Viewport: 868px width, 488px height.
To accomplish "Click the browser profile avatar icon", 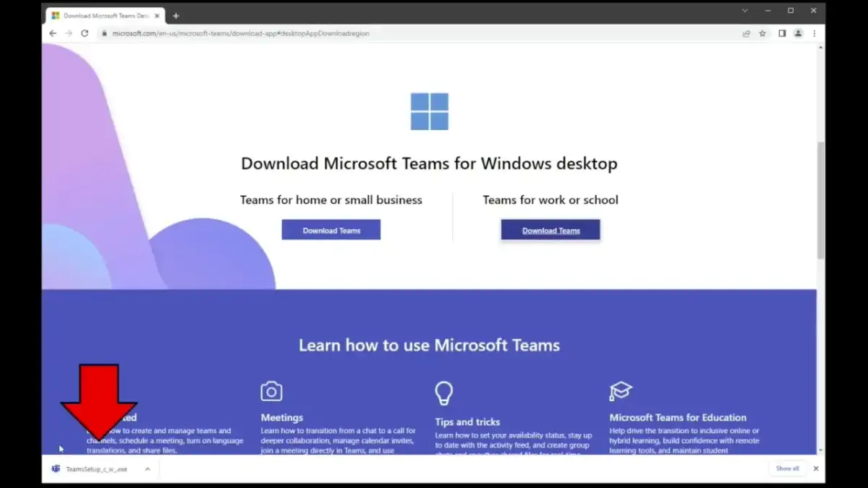I will tap(798, 33).
